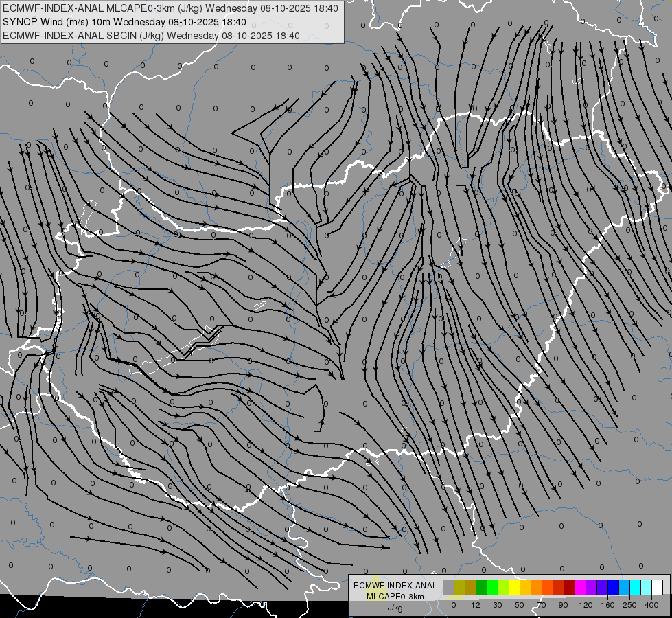672x618 pixels.
Task: Click the magenta legend swatch before 120
Action: [581, 588]
